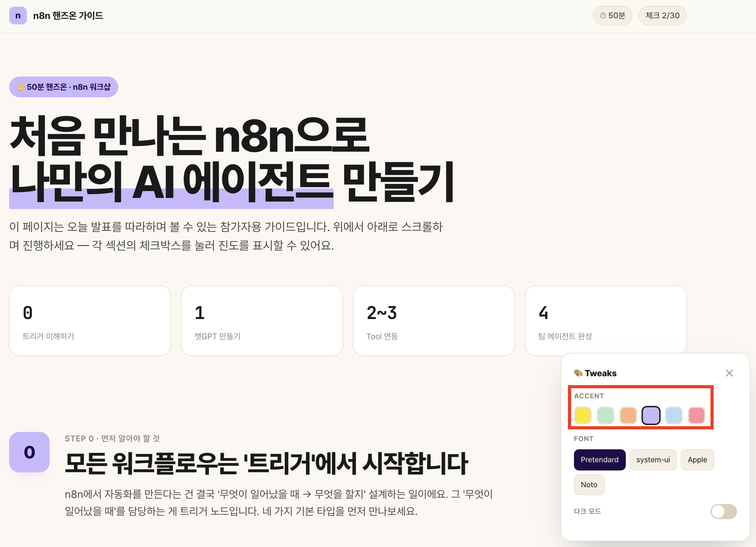Open the 트리거 이해하기 step 0 card
This screenshot has width=756, height=547.
coord(90,321)
